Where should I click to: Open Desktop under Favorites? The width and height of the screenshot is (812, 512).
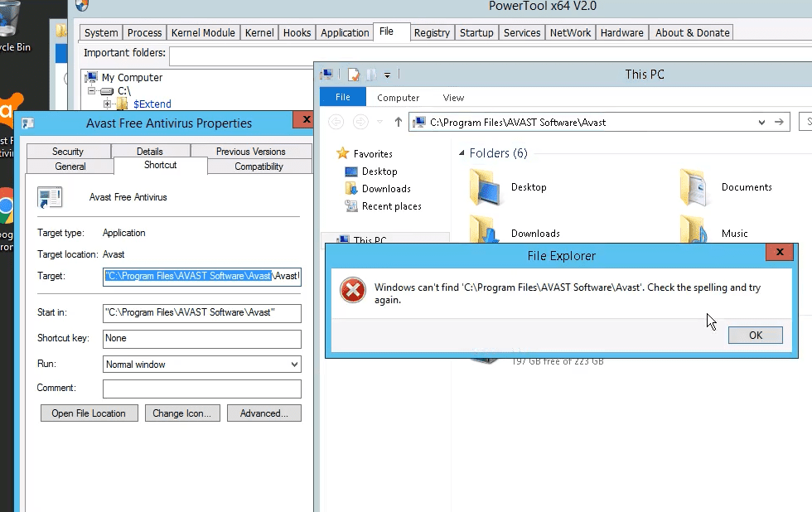click(379, 171)
